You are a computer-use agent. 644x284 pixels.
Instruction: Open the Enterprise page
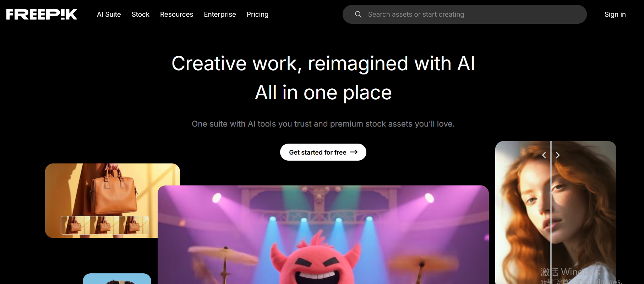point(220,14)
